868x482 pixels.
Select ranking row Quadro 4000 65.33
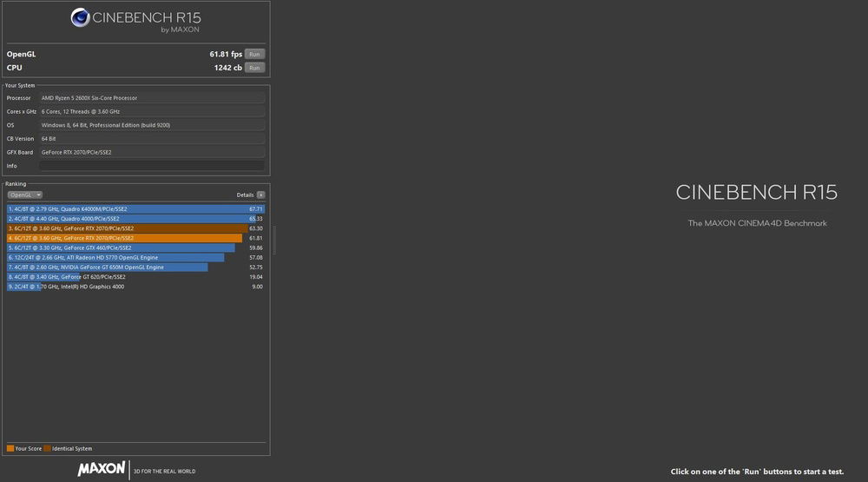coord(135,219)
